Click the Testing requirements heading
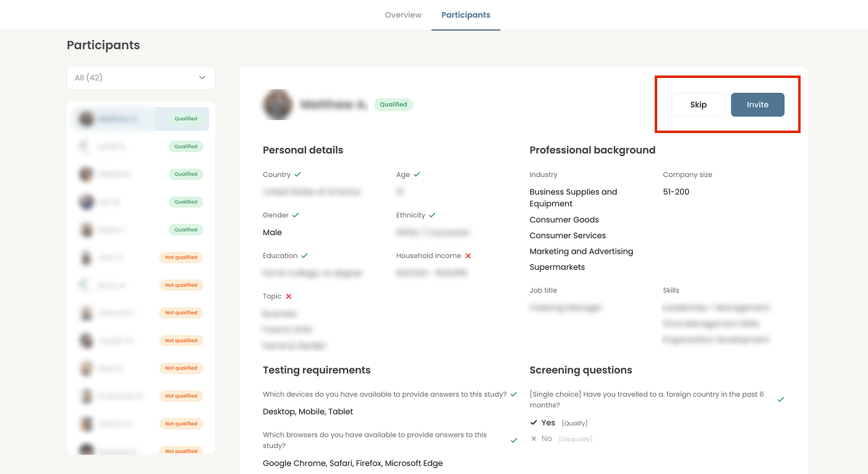 tap(317, 370)
